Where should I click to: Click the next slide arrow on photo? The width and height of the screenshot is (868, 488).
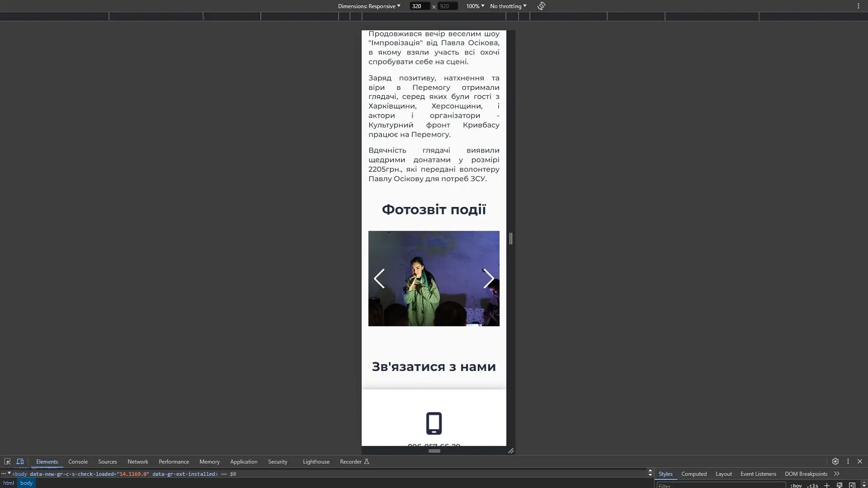point(489,278)
